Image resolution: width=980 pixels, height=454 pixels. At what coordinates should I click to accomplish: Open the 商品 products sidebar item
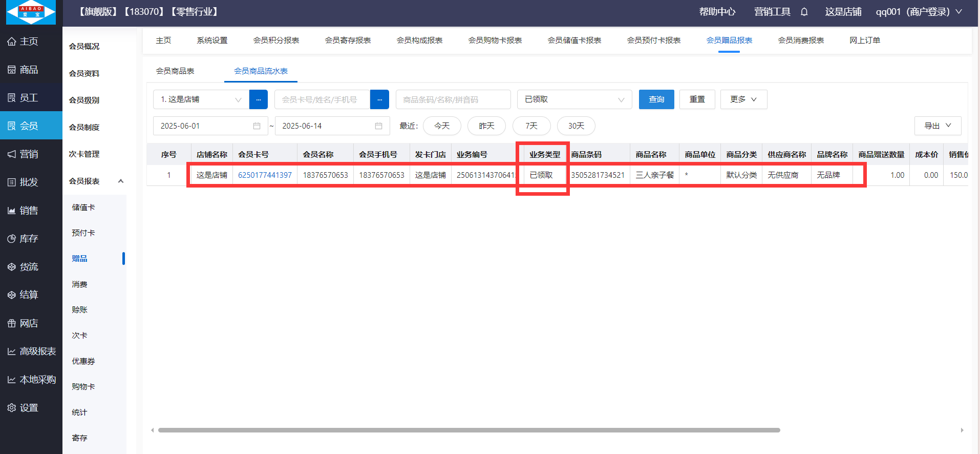(x=23, y=70)
